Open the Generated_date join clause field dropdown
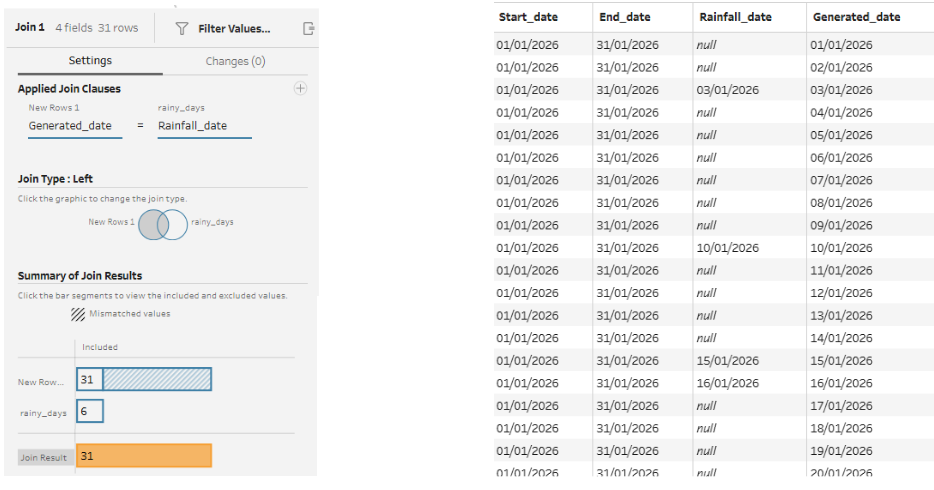 70,126
